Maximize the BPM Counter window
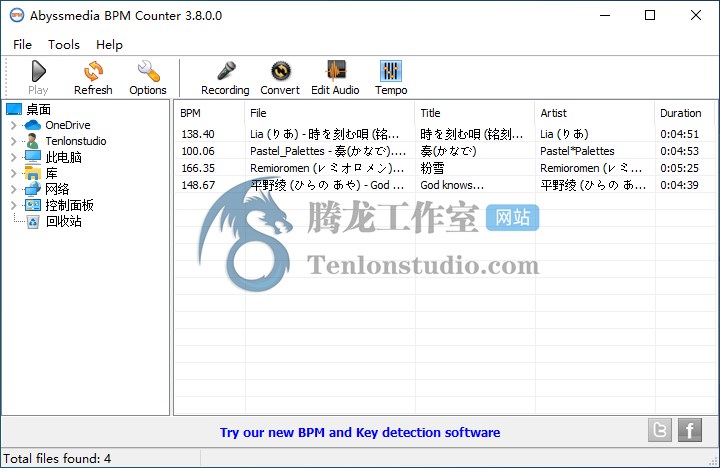 (x=650, y=15)
